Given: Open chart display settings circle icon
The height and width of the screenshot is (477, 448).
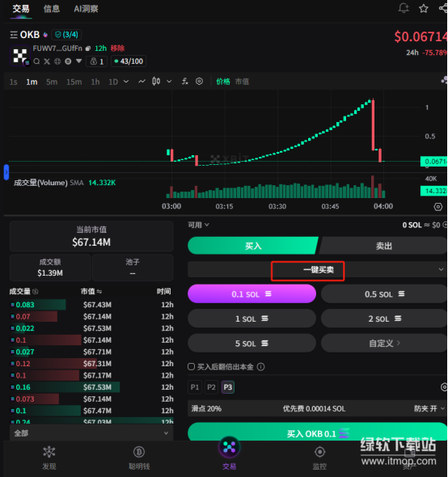Looking at the screenshot, I should point(199,81).
